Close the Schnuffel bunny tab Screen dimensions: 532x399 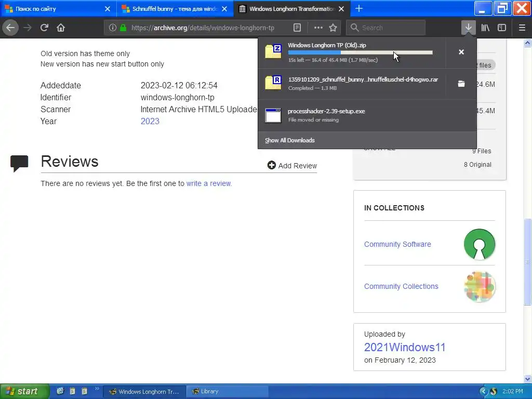point(224,9)
